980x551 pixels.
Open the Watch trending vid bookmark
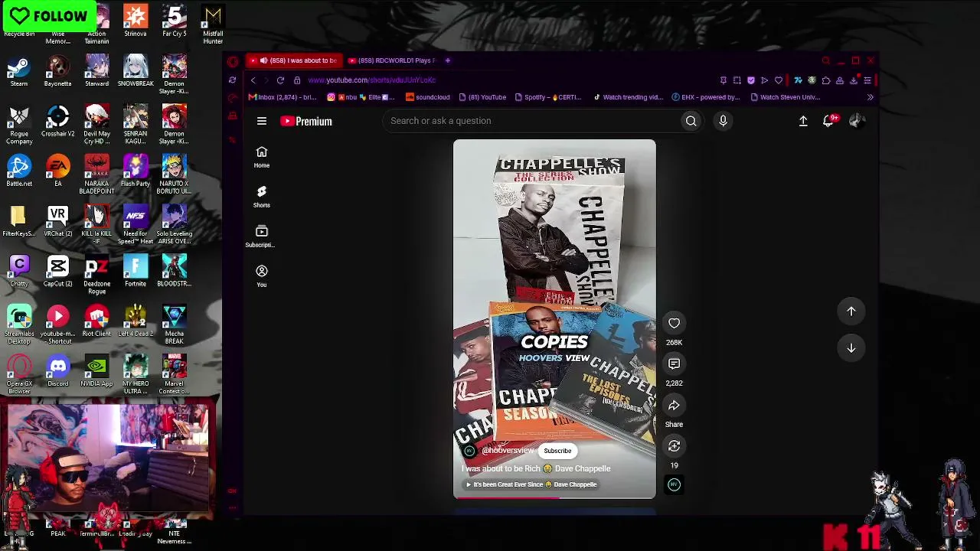coord(627,97)
